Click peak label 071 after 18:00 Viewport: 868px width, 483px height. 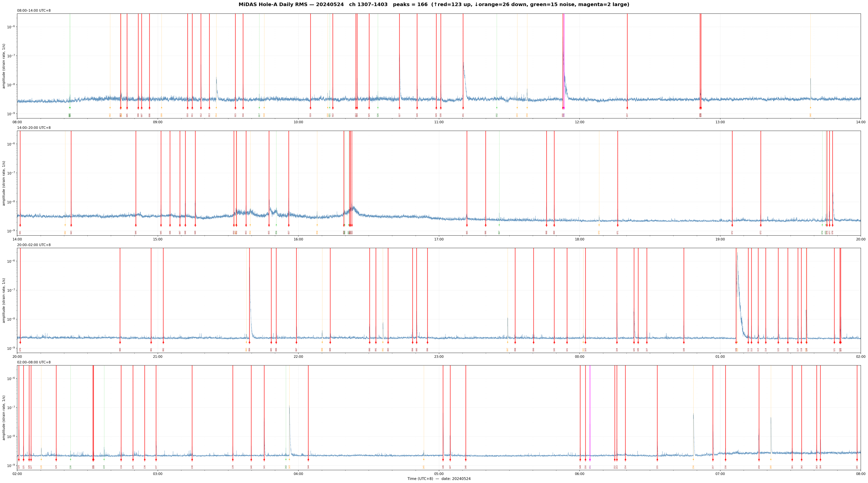coord(618,232)
